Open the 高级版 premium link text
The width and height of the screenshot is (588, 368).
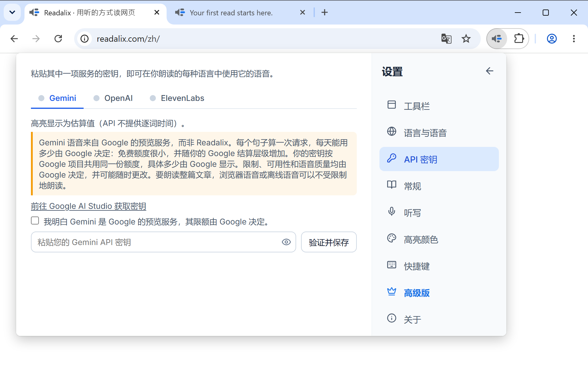[417, 293]
